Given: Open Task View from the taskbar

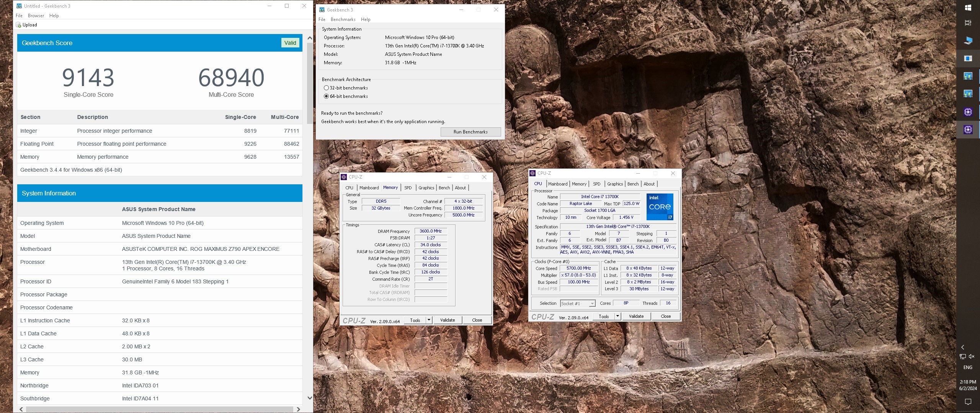Looking at the screenshot, I should 968,23.
